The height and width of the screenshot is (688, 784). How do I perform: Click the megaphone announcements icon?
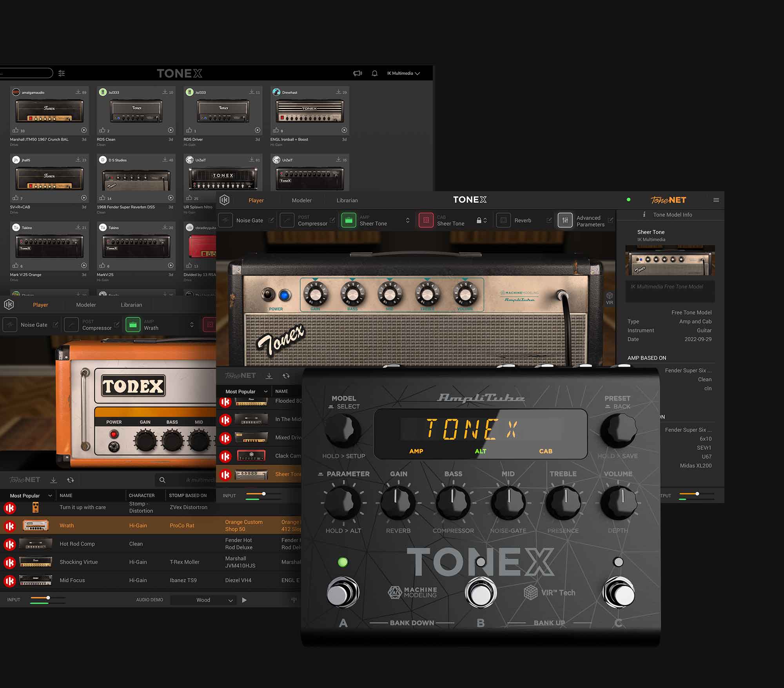pyautogui.click(x=358, y=73)
